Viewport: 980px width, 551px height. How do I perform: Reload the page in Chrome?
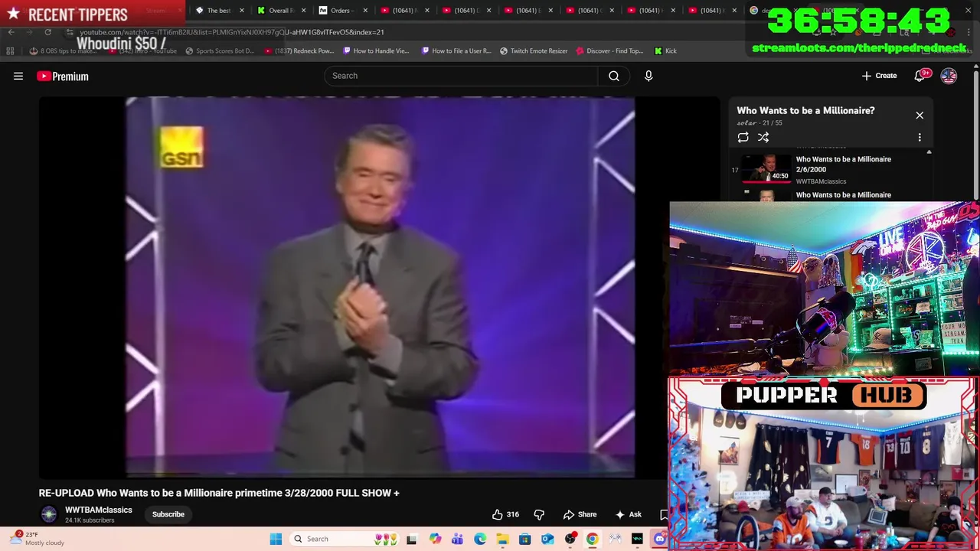(x=47, y=32)
